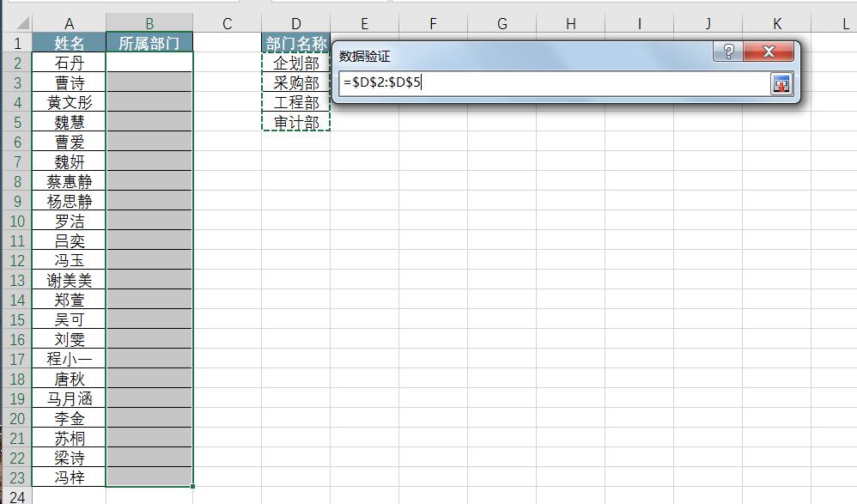Image resolution: width=857 pixels, height=504 pixels.
Task: Select column D header
Action: (295, 23)
